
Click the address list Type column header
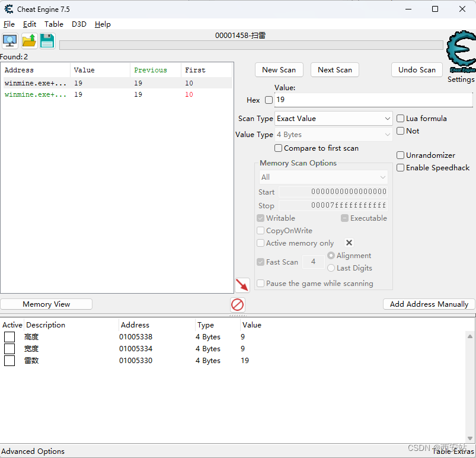pos(218,325)
